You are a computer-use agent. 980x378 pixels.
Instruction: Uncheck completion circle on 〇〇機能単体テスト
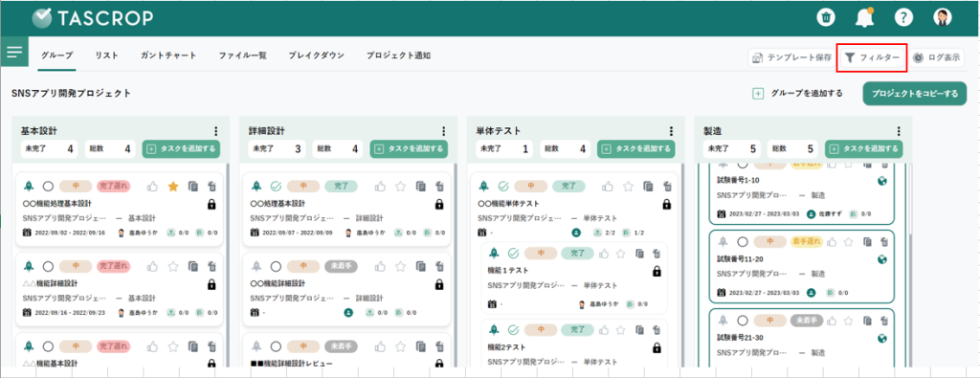(503, 187)
